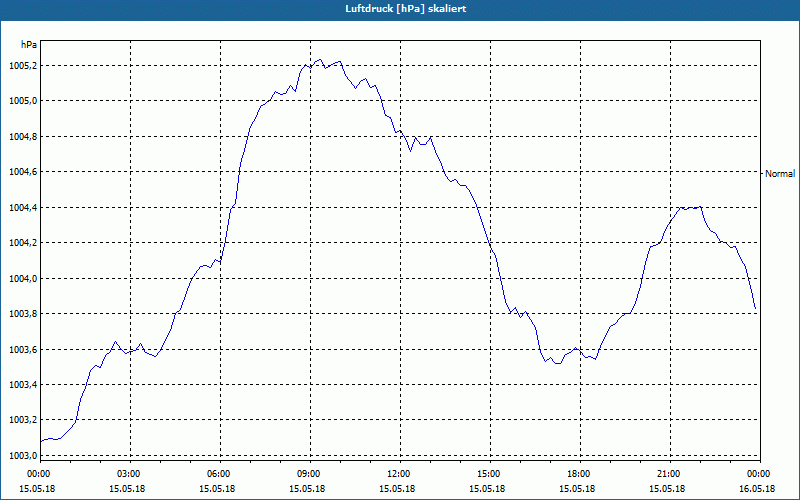Click the 'hPa' unit label
Screen dimensions: 800x500
click(29, 45)
